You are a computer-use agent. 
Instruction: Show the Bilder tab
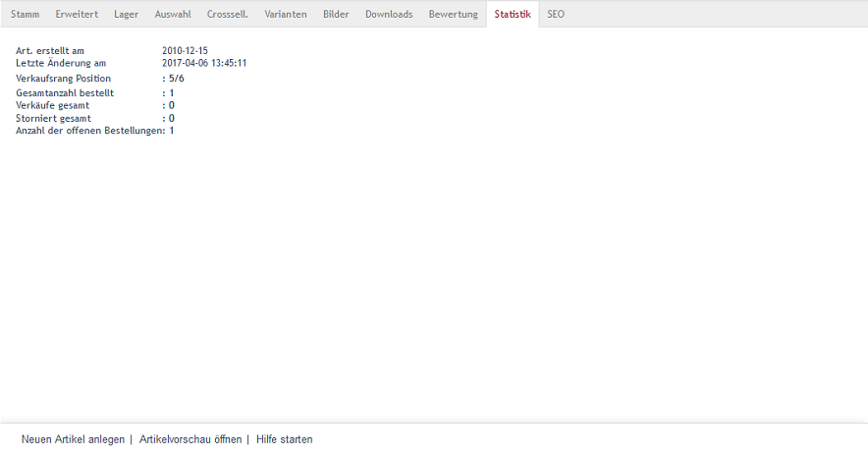336,15
